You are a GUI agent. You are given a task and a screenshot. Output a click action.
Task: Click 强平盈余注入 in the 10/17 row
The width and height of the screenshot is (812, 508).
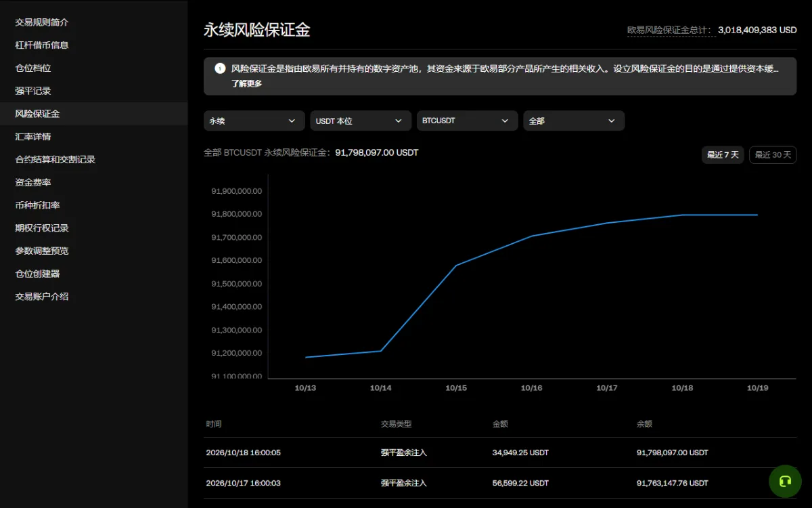404,483
